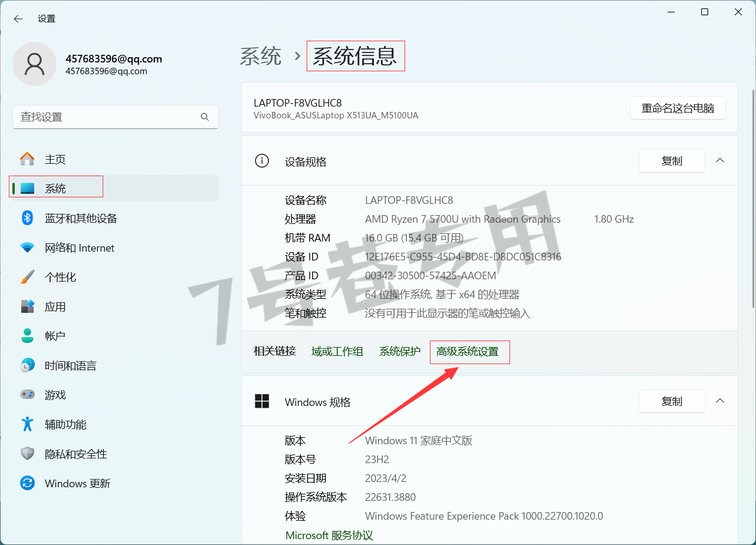Click the Windows Feature Experience Pack value
Image resolution: width=756 pixels, height=545 pixels.
click(484, 516)
